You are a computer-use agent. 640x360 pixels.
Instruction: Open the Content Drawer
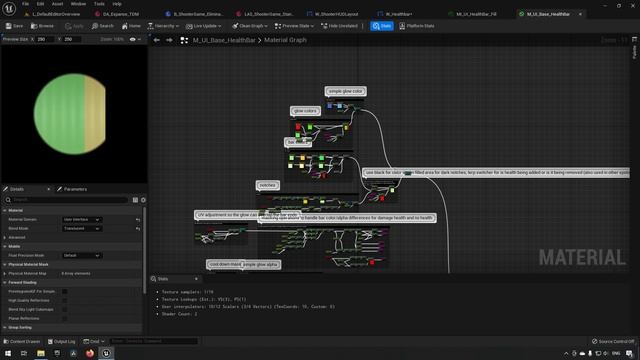[21, 341]
